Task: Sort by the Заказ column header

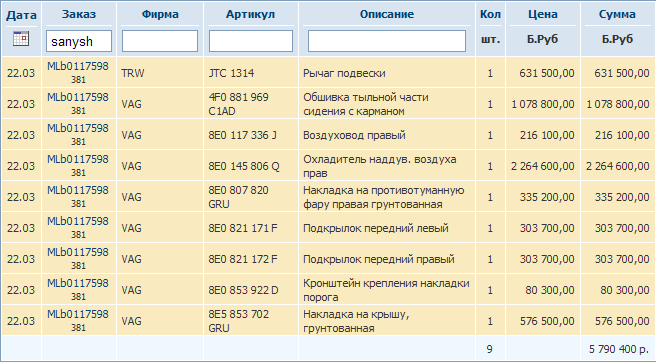Action: [x=79, y=14]
